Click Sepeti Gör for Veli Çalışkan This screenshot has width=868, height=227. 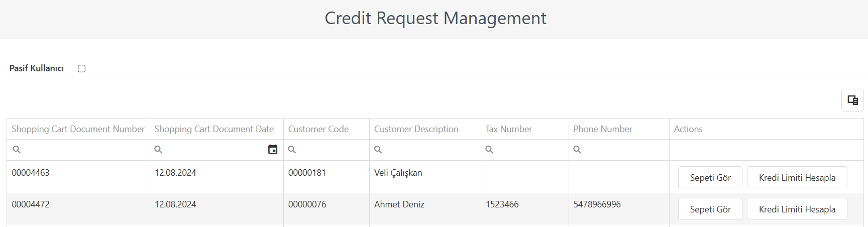[710, 177]
